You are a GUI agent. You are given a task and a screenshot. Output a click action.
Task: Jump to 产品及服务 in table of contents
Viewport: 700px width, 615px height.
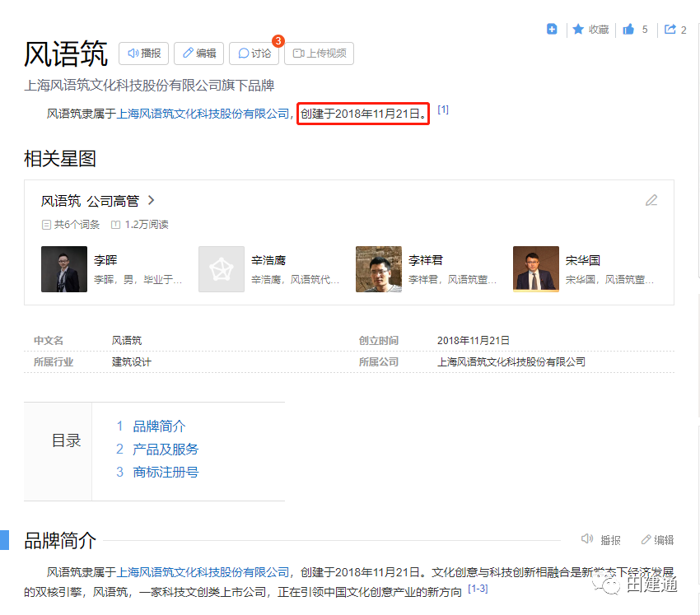(x=166, y=450)
